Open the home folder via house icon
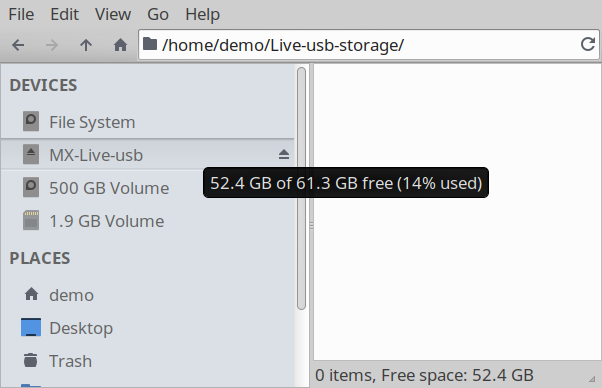The width and height of the screenshot is (602, 388). pos(120,45)
